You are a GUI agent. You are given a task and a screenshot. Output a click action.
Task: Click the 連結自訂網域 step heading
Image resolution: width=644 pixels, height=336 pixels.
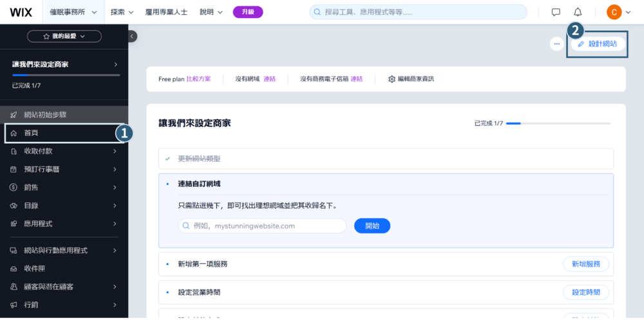tap(199, 184)
